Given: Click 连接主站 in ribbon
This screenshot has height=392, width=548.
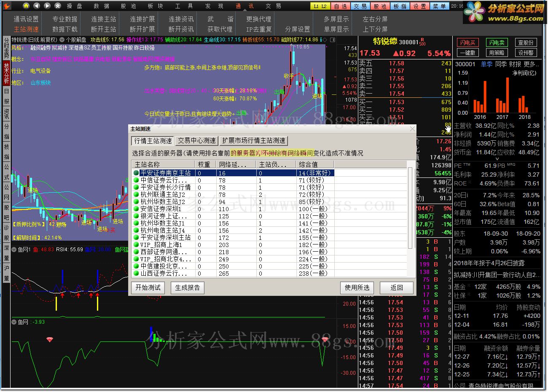Looking at the screenshot, I should [x=104, y=19].
